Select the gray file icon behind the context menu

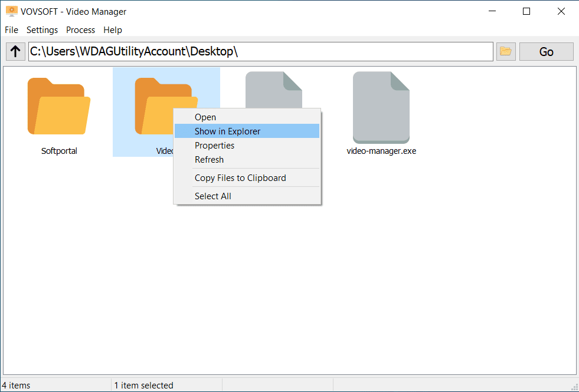[x=274, y=90]
